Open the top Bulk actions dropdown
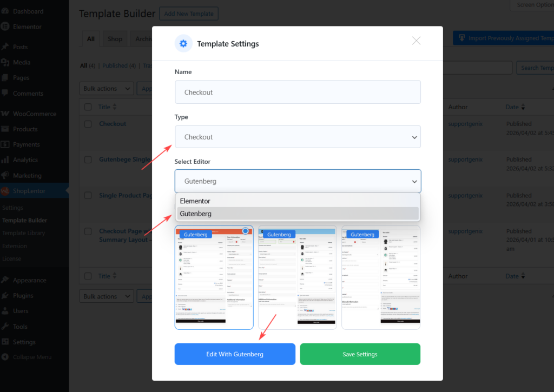The height and width of the screenshot is (392, 554). click(107, 89)
